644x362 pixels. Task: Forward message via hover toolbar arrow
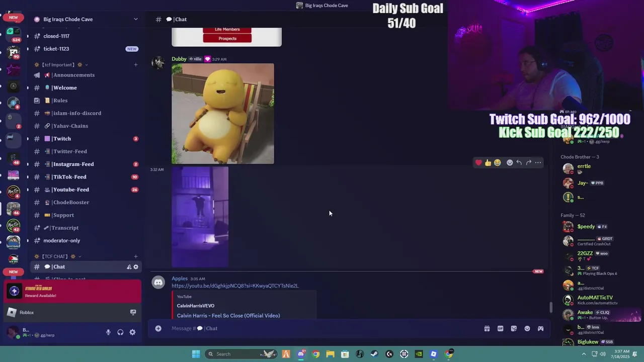coord(529,162)
